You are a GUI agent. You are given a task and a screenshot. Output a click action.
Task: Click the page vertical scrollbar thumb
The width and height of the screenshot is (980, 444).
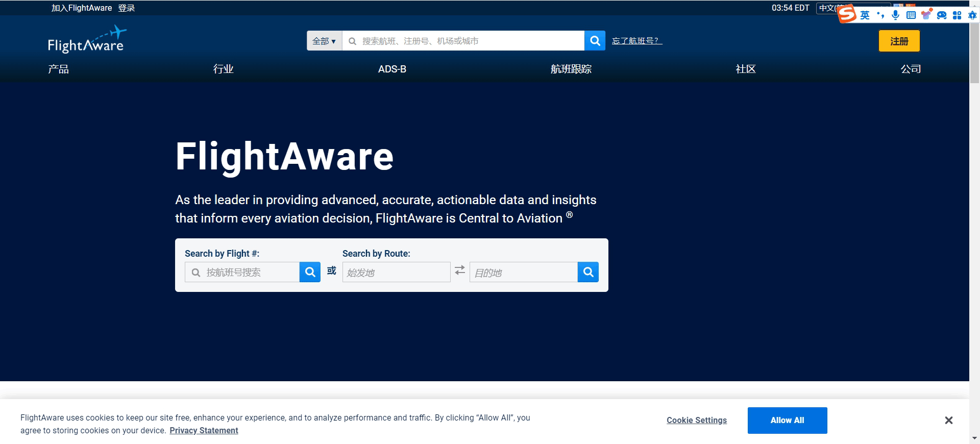point(974,46)
